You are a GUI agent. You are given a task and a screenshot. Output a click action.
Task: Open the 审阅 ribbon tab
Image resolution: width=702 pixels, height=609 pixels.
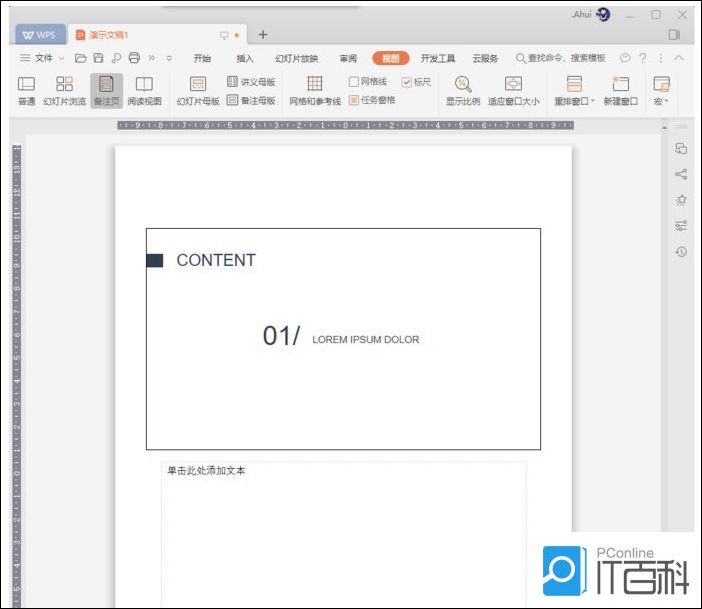(348, 58)
